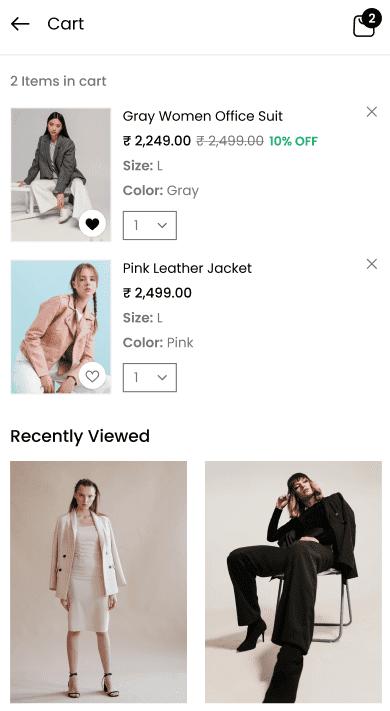The image size is (390, 711).
Task: Remove Gray Women Office Suit from cart
Action: [x=371, y=112]
